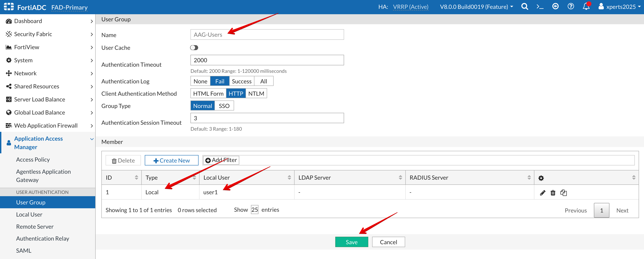This screenshot has height=259, width=644.
Task: Open the notifications bell icon
Action: tap(586, 7)
